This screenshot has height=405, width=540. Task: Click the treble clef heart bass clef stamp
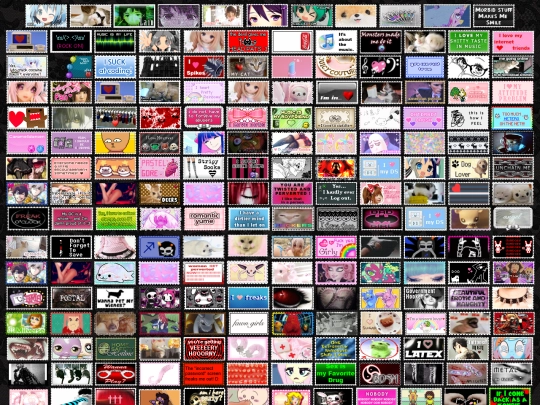point(381,67)
